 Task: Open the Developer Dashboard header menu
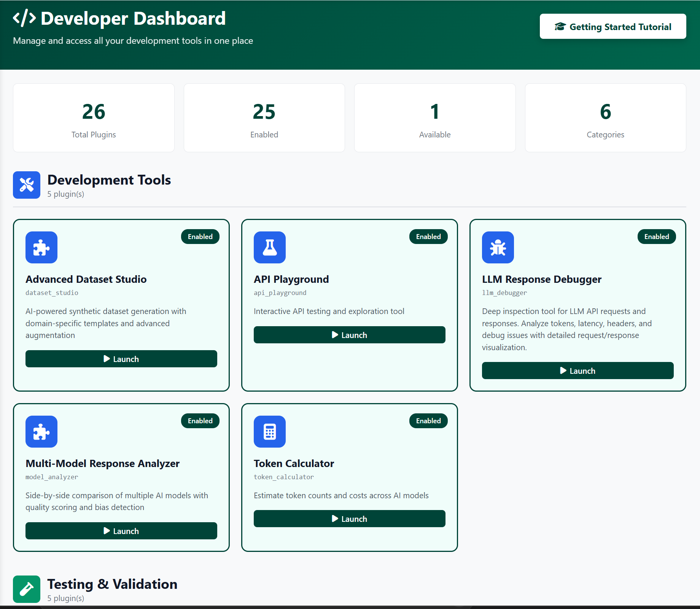point(133,18)
